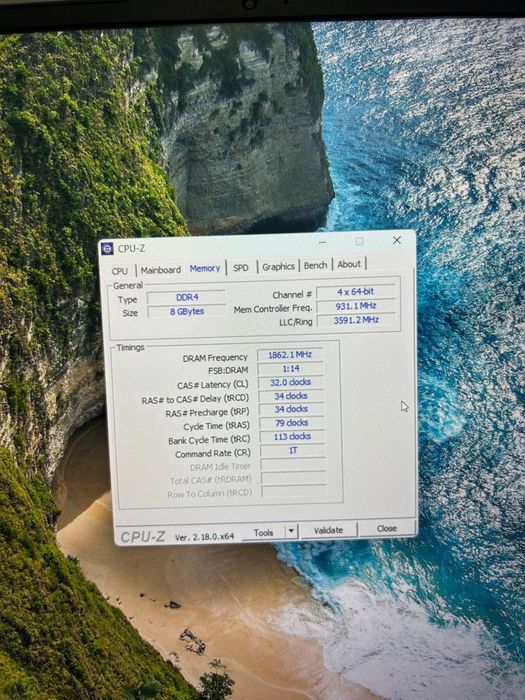Click the tRP 34 clocks value

[291, 409]
